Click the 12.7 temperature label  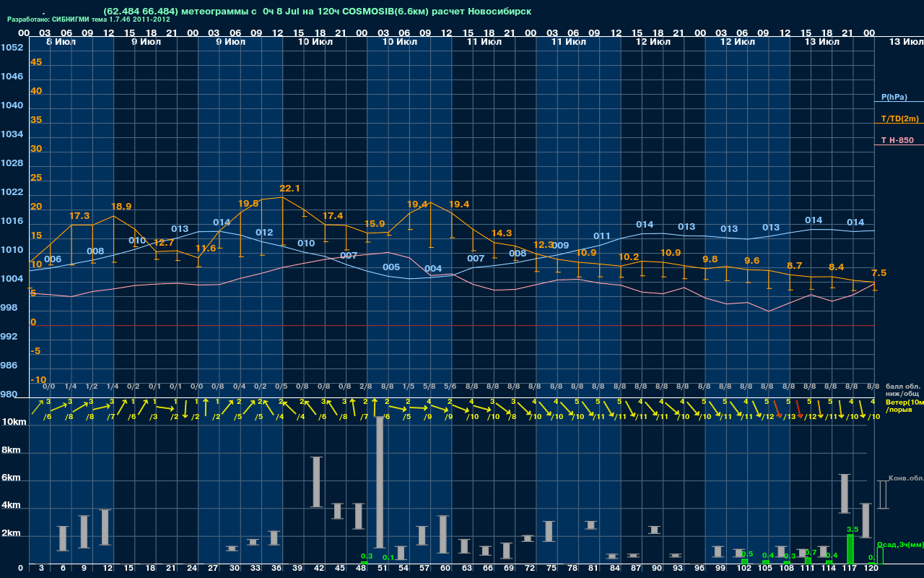click(164, 243)
